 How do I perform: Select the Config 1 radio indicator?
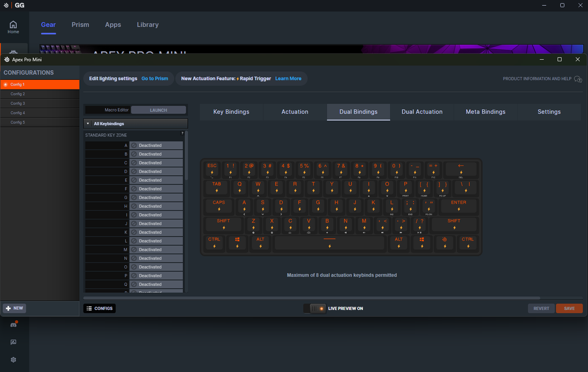pyautogui.click(x=6, y=85)
